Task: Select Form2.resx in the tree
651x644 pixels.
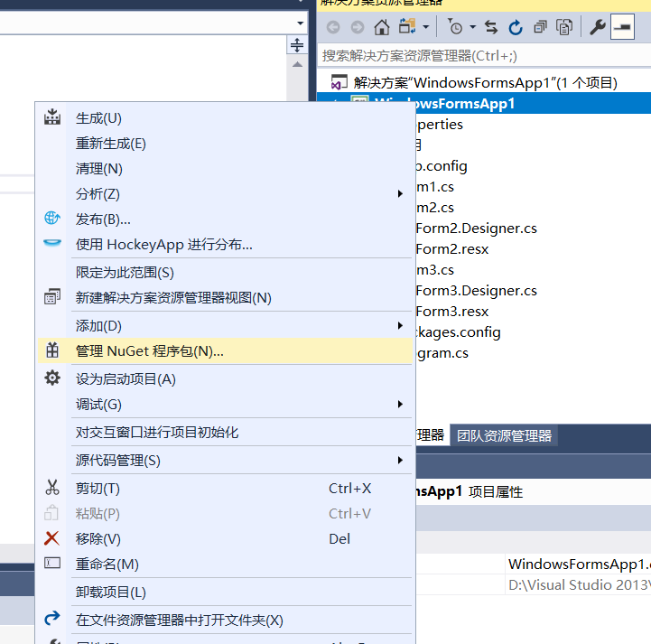Action: (452, 249)
